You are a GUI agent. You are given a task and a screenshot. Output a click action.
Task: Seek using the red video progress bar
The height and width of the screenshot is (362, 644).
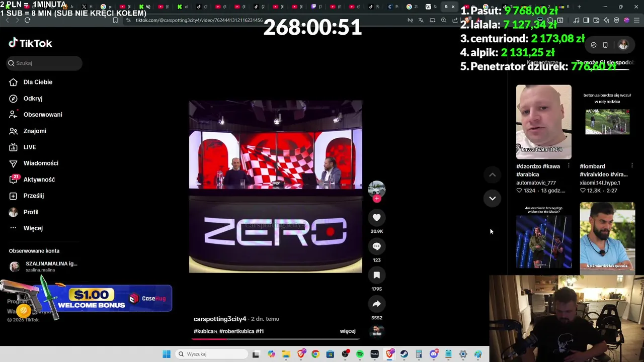[275, 339]
